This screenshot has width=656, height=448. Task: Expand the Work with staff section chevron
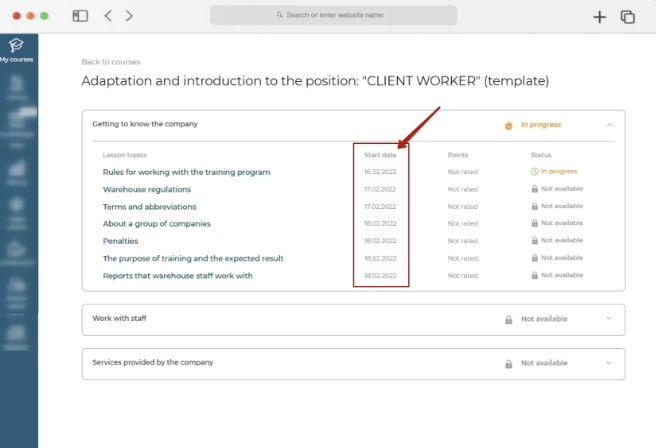coord(609,318)
